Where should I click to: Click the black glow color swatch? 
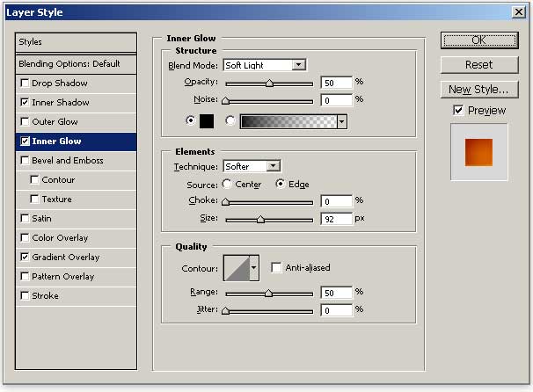[208, 121]
